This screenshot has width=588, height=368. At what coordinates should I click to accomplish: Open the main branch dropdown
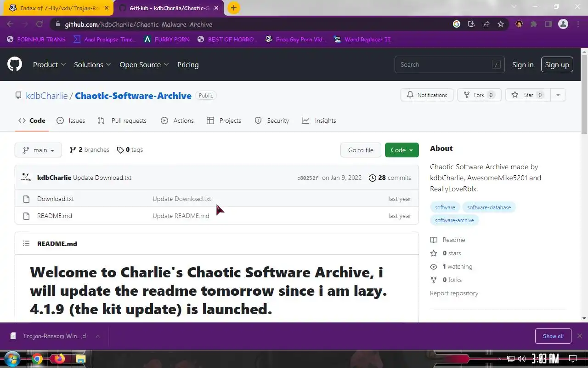pyautogui.click(x=39, y=150)
